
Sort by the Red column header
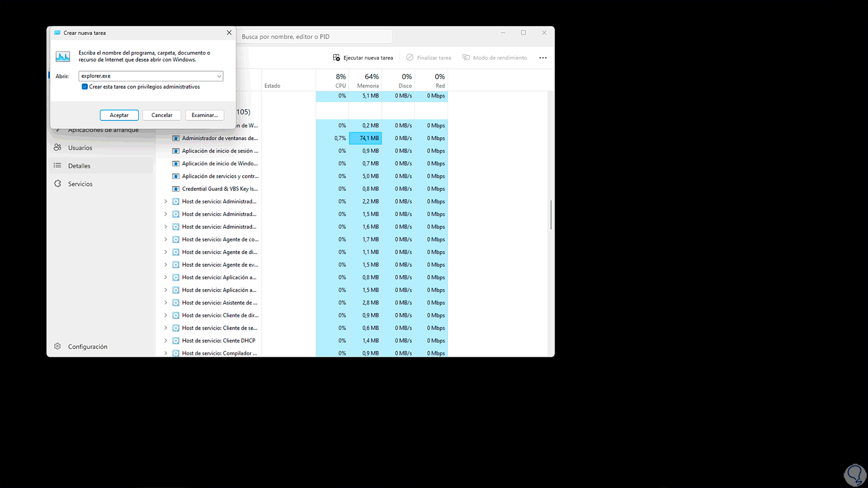coord(432,80)
